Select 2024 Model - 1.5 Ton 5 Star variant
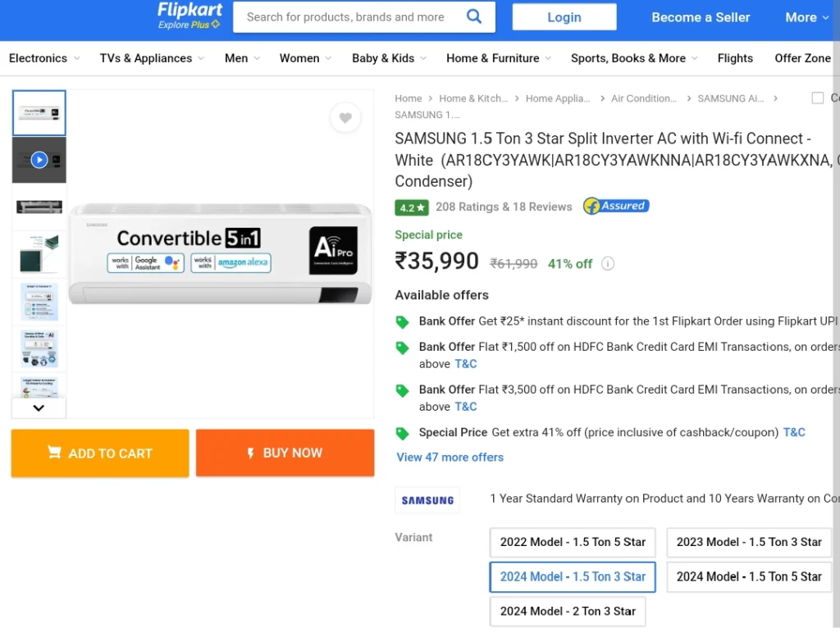The width and height of the screenshot is (840, 637). click(x=749, y=577)
